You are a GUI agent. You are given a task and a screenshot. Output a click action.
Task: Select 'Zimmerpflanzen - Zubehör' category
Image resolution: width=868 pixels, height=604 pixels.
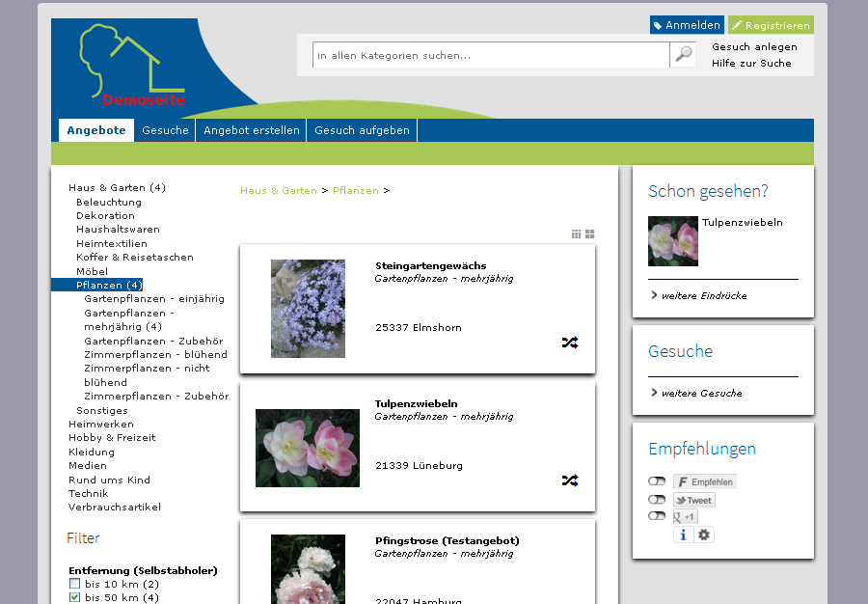click(x=156, y=397)
